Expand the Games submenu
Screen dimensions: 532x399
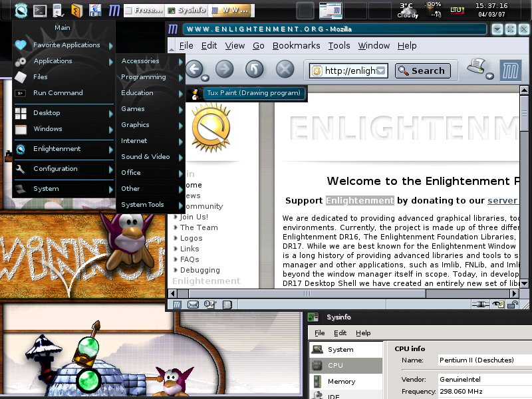(x=150, y=109)
